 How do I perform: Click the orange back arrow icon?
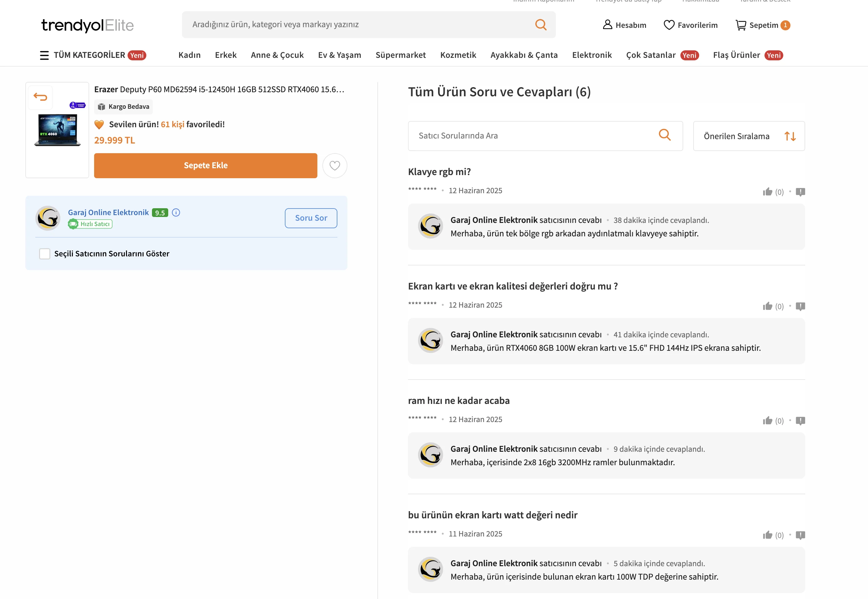tap(40, 97)
